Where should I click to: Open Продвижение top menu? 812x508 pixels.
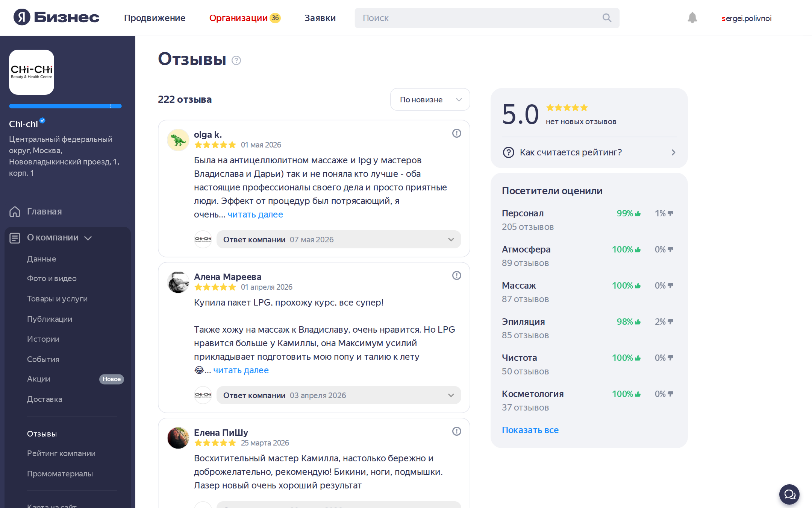[x=155, y=18]
